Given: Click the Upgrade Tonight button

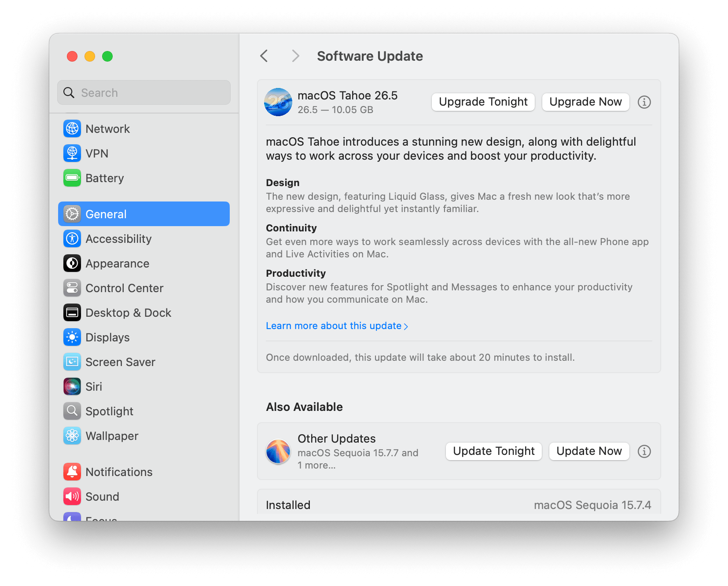Looking at the screenshot, I should pos(483,102).
